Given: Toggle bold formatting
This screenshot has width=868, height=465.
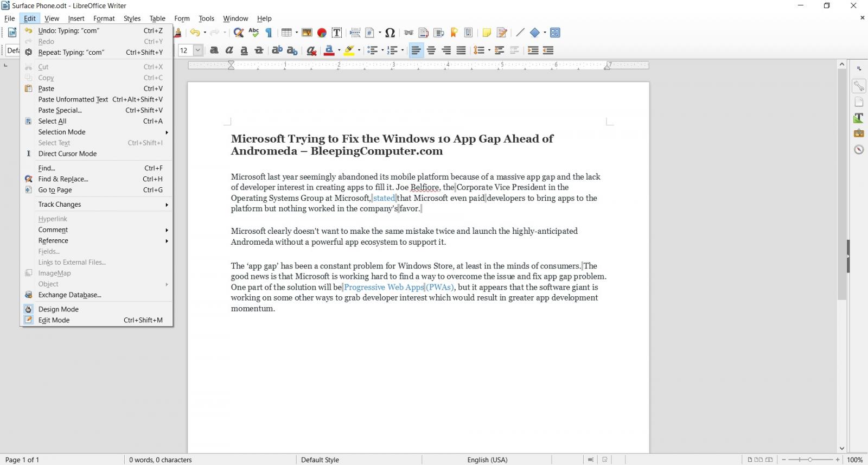Looking at the screenshot, I should (214, 50).
